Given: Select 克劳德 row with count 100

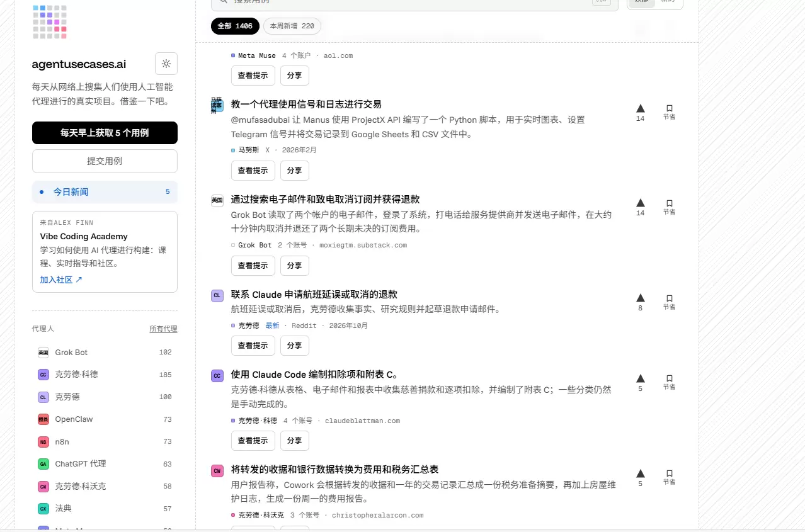Looking at the screenshot, I should pyautogui.click(x=105, y=397).
